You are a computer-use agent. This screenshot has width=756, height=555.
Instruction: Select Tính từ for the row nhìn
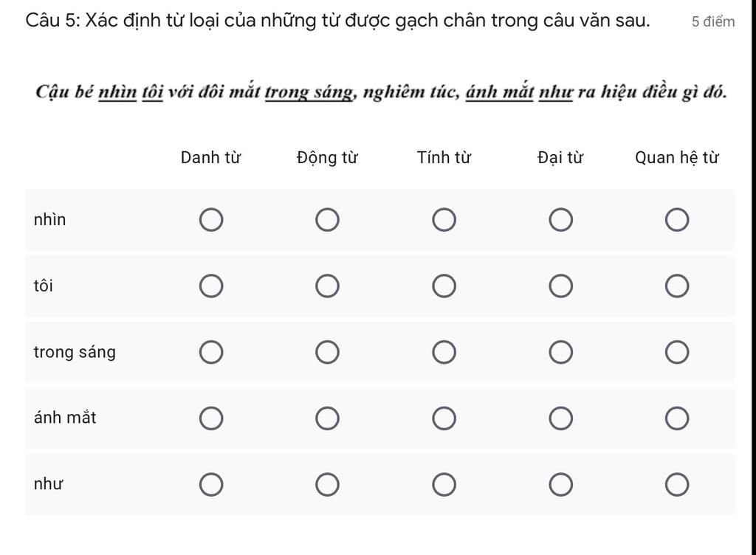click(444, 220)
